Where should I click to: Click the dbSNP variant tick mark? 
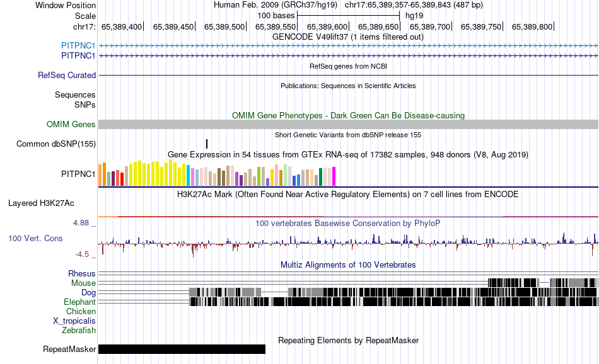207,144
